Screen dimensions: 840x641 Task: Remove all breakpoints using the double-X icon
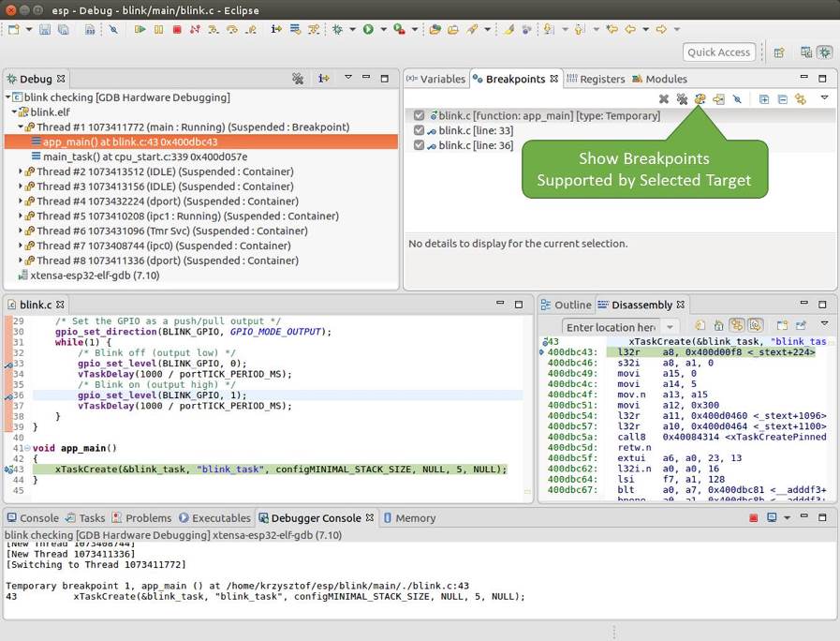tap(682, 99)
